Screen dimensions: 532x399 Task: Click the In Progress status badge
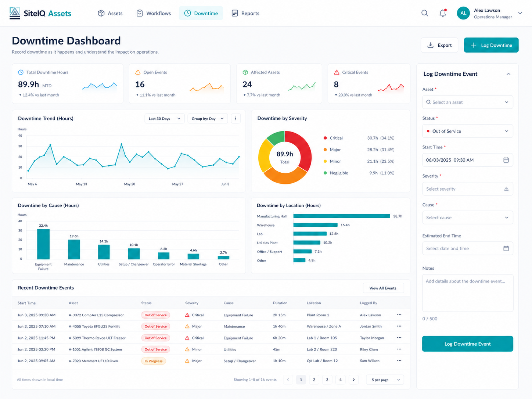point(154,361)
